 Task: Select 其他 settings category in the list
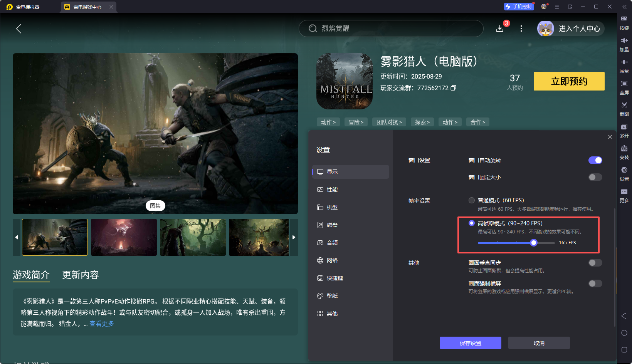(351, 314)
